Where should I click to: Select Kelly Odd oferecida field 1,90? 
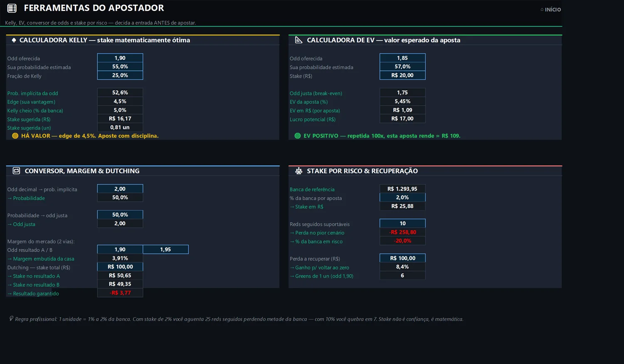tap(120, 58)
